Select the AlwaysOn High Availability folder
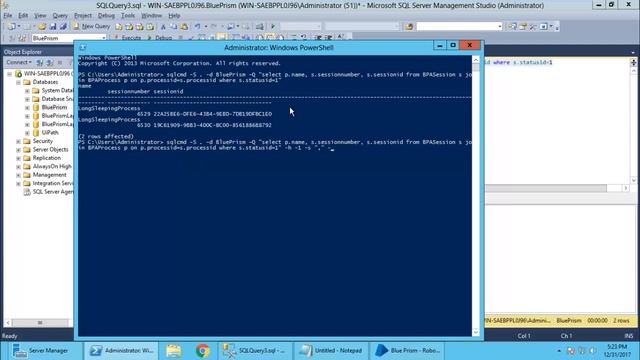This screenshot has width=640, height=360. [x=52, y=167]
